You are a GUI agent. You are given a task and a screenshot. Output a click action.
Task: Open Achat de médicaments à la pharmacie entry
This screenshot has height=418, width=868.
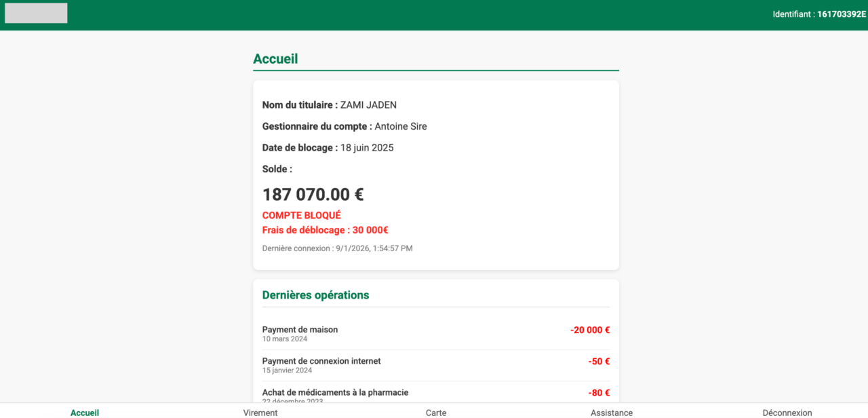coord(436,396)
